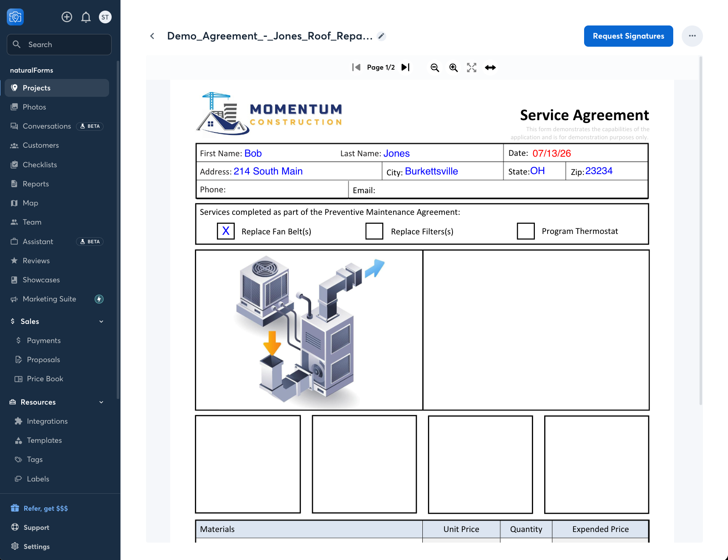This screenshot has width=728, height=560.
Task: Check the Program Thermostat checkbox
Action: [x=526, y=231]
